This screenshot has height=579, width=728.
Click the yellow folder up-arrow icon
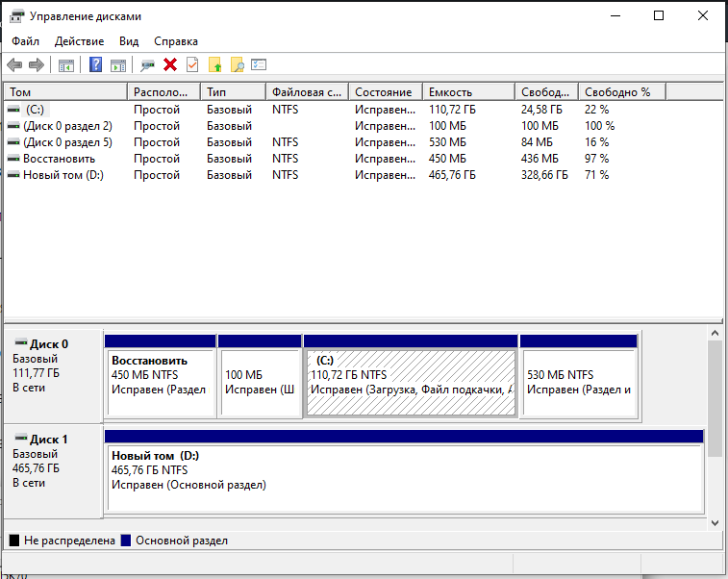pyautogui.click(x=215, y=64)
